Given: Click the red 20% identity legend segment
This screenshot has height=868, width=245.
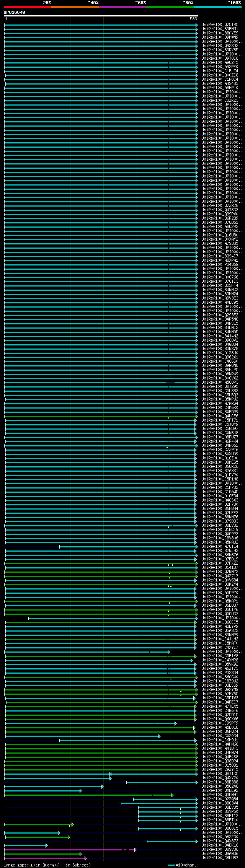Looking at the screenshot, I should point(28,7).
